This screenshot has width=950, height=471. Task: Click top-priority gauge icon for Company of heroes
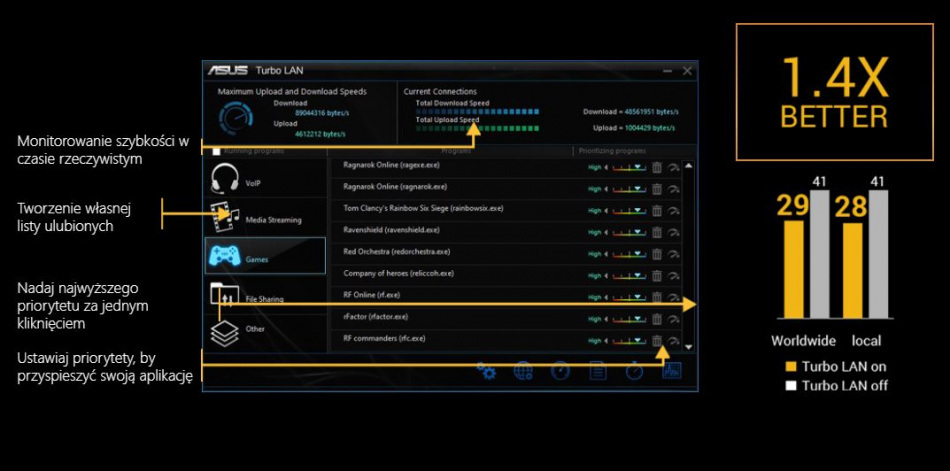coord(674,275)
